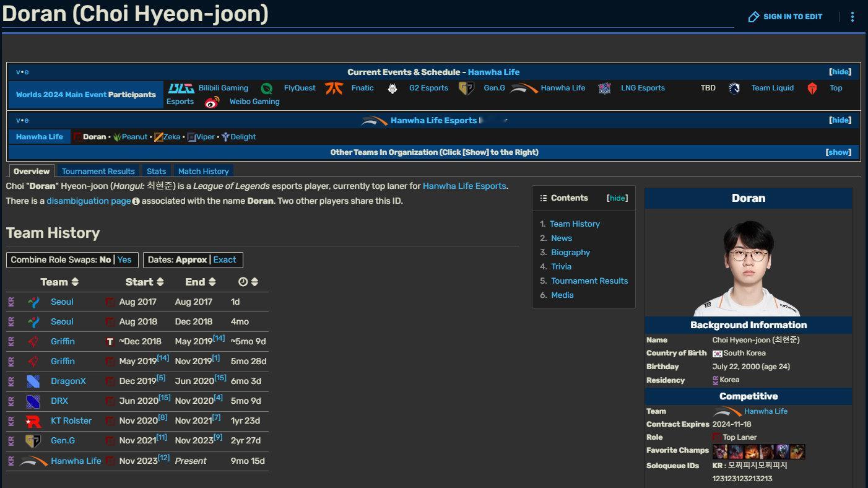Click contract expiry date 2024-11-18
Screen dimensions: 868x488
[x=733, y=425]
